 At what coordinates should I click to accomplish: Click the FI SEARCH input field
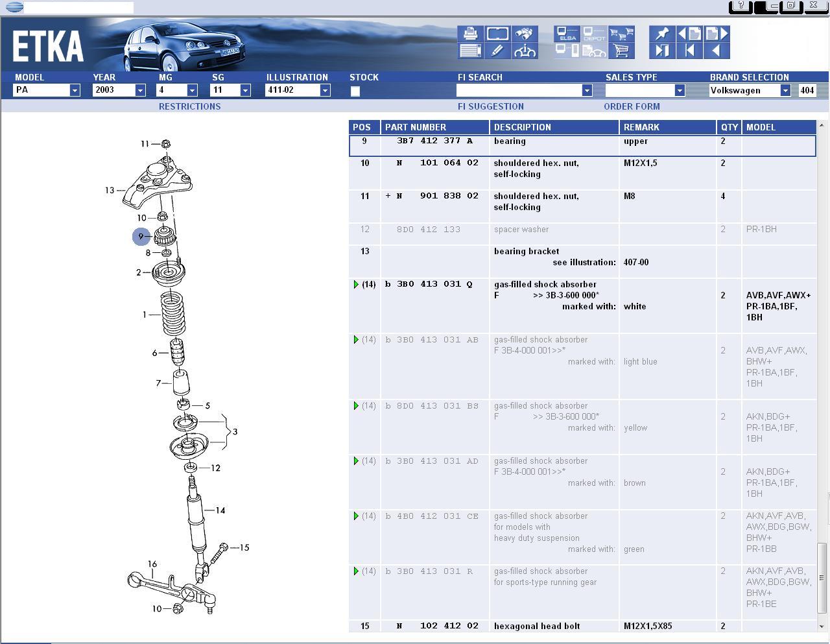[519, 91]
